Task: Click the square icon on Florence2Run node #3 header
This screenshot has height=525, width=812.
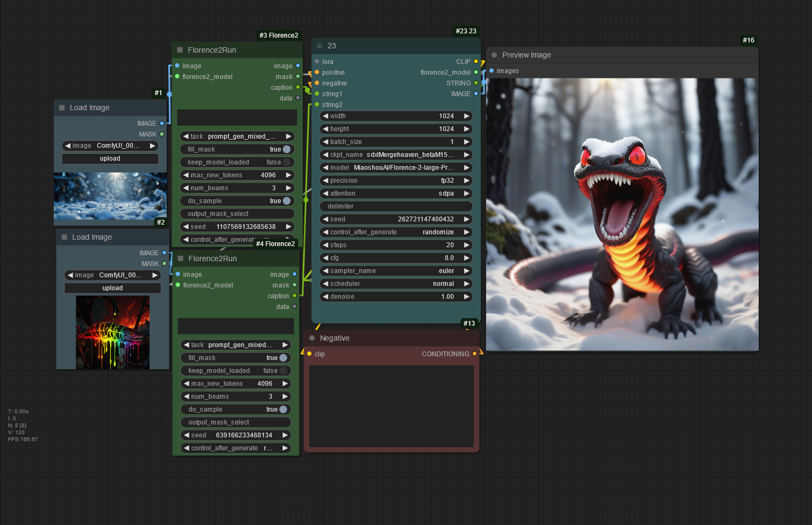Action: pos(180,50)
